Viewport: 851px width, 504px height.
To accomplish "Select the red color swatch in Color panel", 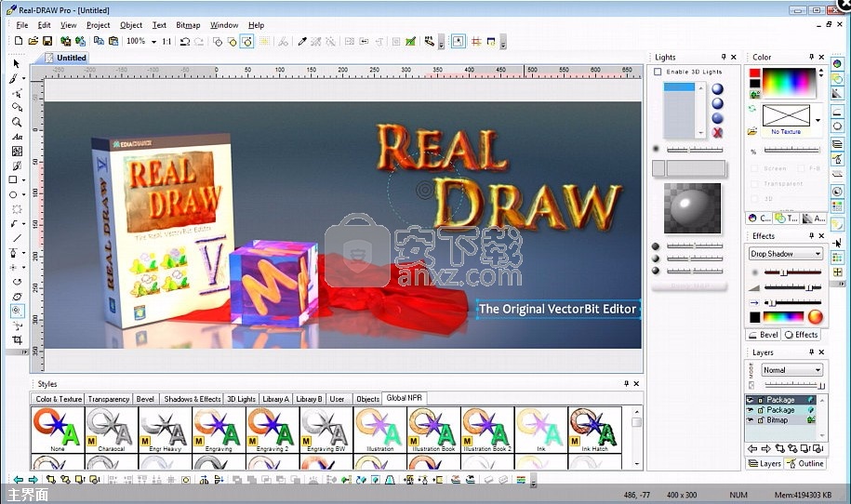I will click(754, 73).
